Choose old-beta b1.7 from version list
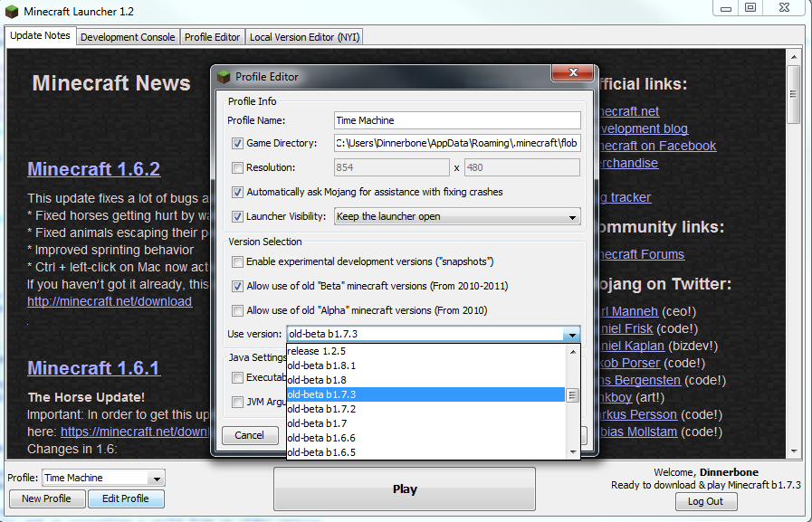The image size is (812, 522). click(x=425, y=423)
